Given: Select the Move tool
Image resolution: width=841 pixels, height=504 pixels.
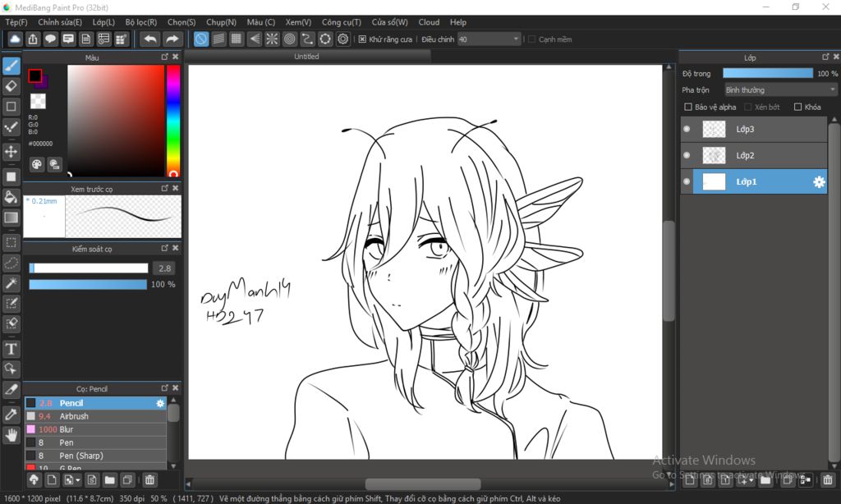Looking at the screenshot, I should click(11, 152).
